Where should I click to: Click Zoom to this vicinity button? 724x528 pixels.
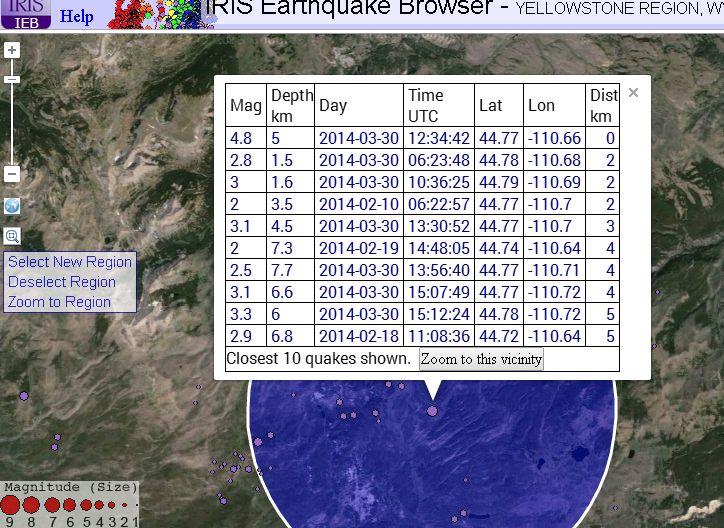[x=481, y=359]
